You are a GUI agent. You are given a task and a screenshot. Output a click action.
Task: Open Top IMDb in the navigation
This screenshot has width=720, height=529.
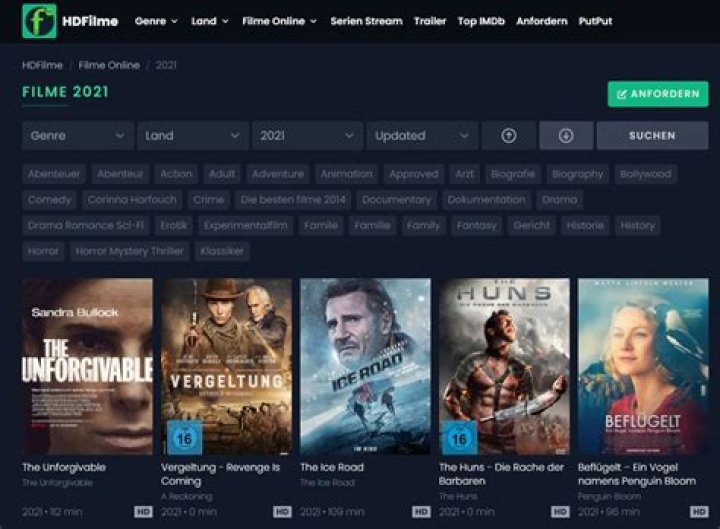pos(481,21)
